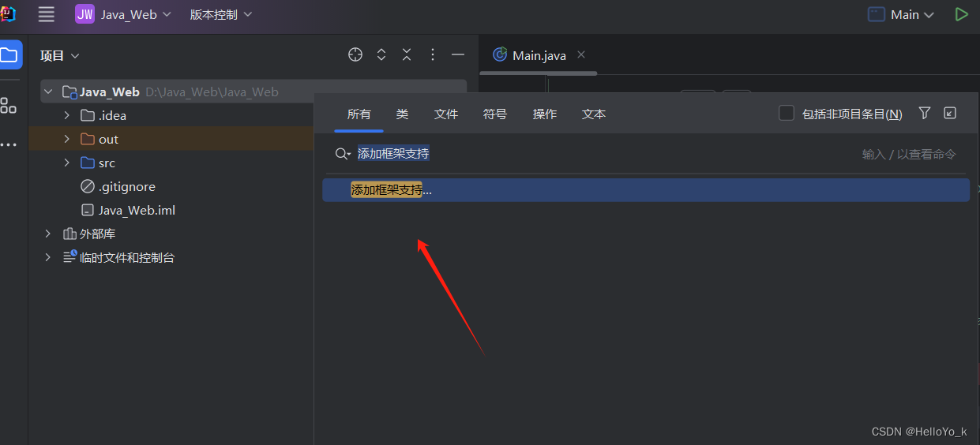Image resolution: width=980 pixels, height=445 pixels.
Task: Click the IntelliJ IDEA logo icon
Action: [8, 14]
